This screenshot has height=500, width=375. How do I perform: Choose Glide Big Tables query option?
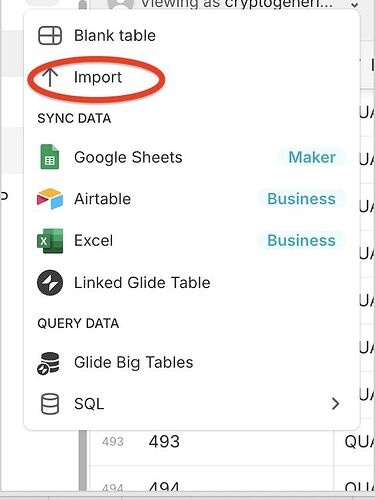click(192, 363)
